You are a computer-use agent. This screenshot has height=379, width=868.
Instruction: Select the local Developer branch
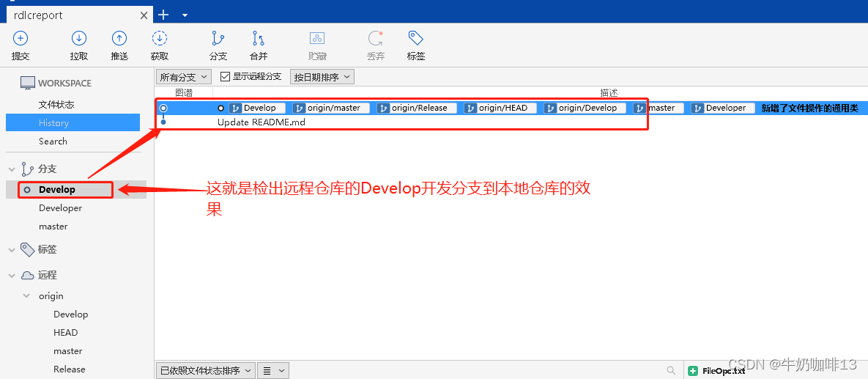[x=60, y=207]
